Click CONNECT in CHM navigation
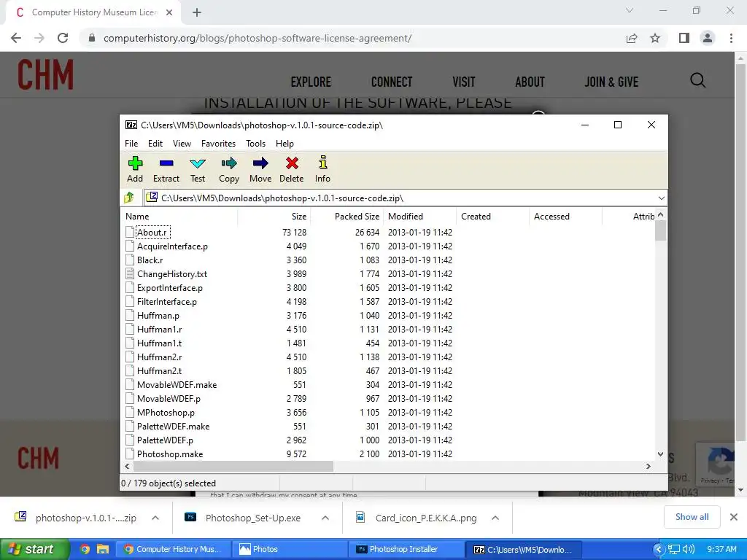Screen dimensions: 747x560 [x=392, y=82]
